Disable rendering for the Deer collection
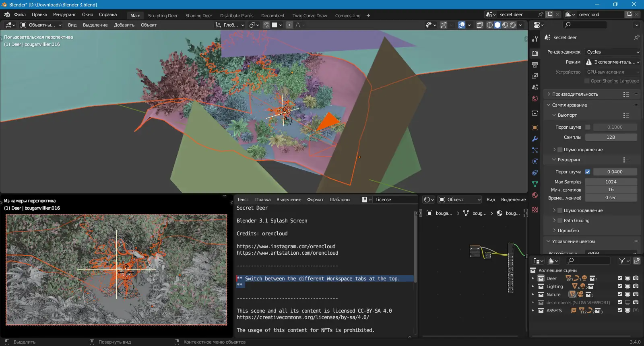644x346 pixels. [x=636, y=278]
